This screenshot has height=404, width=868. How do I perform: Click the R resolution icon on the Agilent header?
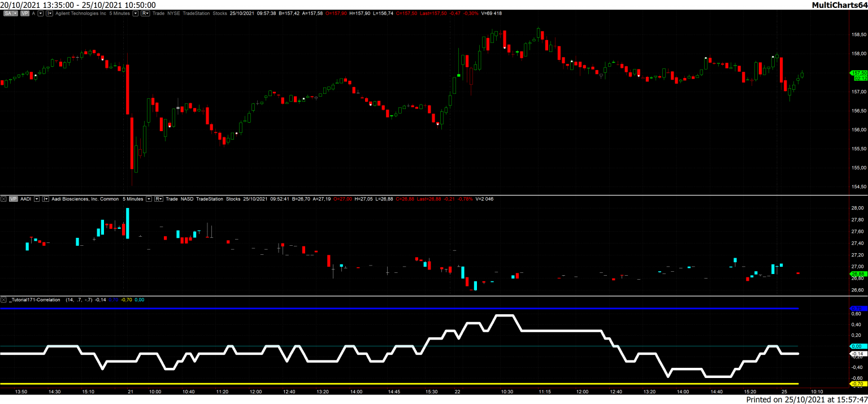tap(146, 14)
